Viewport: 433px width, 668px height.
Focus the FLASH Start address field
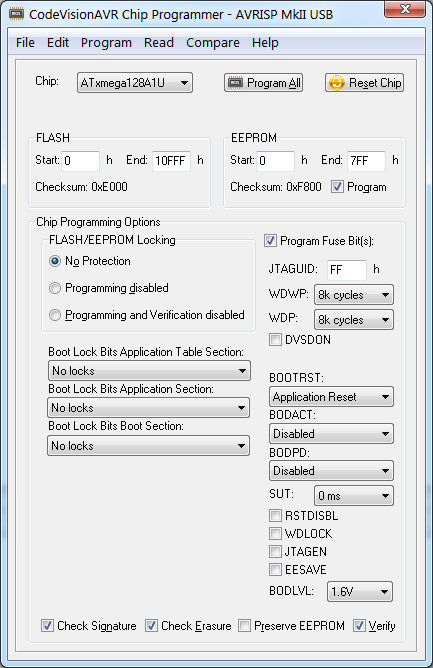click(81, 161)
